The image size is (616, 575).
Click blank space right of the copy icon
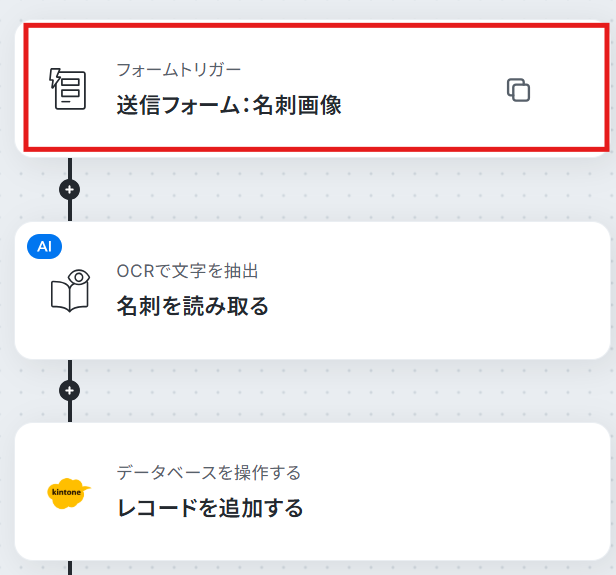tap(568, 90)
